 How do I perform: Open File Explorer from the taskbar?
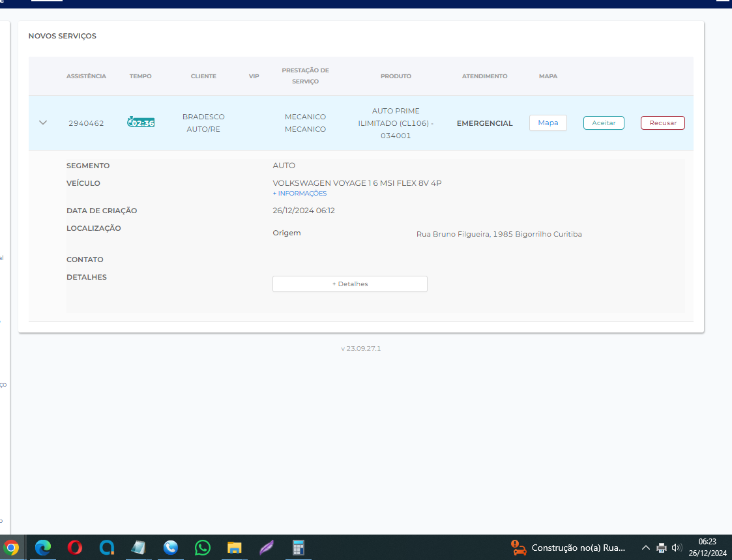pyautogui.click(x=235, y=548)
